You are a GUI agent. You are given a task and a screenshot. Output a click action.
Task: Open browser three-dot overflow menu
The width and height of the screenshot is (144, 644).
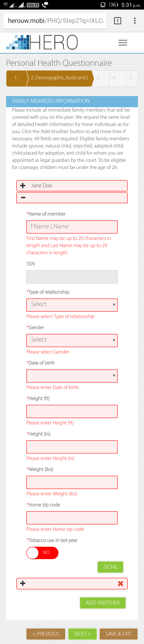tap(135, 21)
